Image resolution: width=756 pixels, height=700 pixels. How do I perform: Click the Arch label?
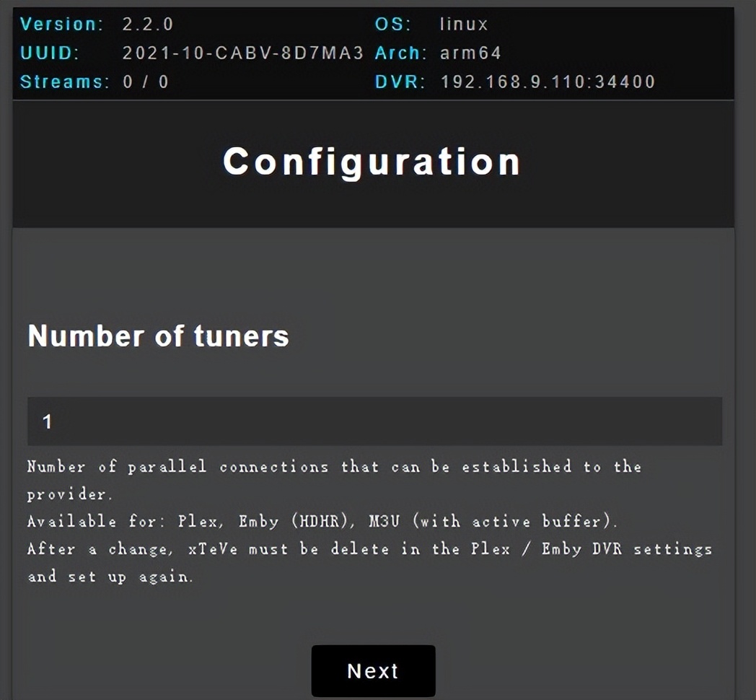click(400, 53)
